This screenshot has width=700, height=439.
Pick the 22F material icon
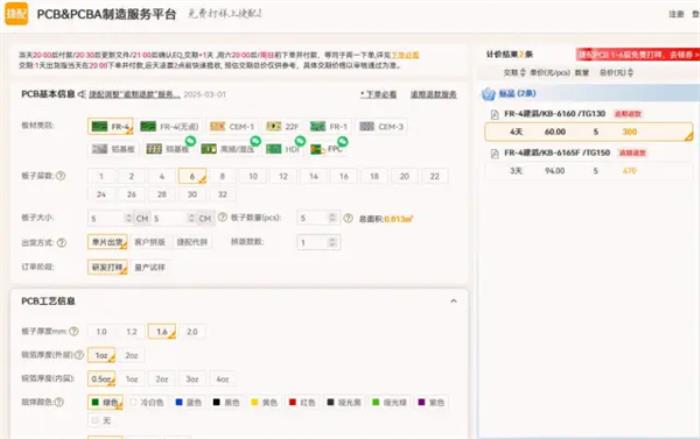[273, 126]
